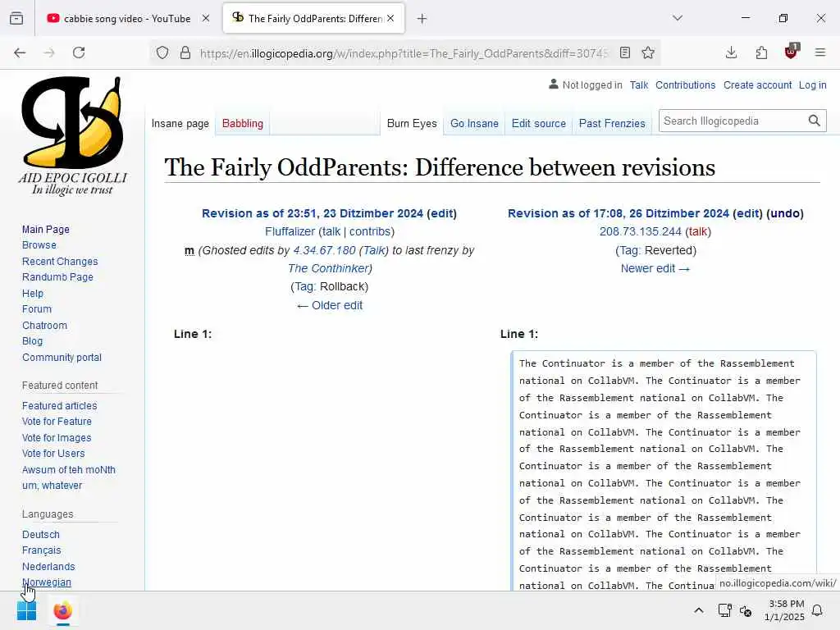The image size is (840, 630).
Task: Expand the list all tabs chevron
Action: point(678,18)
